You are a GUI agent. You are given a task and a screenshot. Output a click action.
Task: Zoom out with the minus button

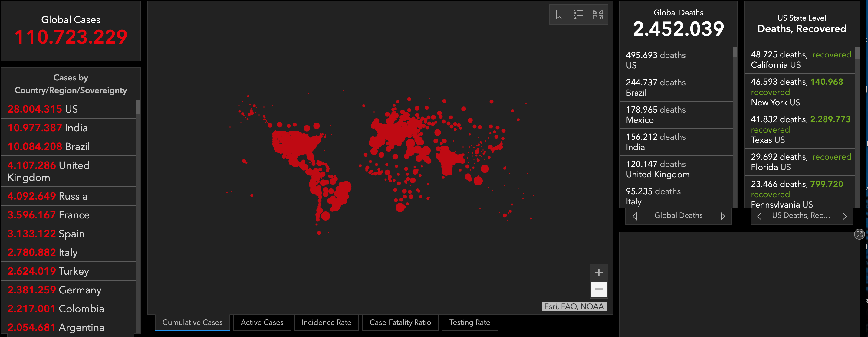pyautogui.click(x=598, y=289)
